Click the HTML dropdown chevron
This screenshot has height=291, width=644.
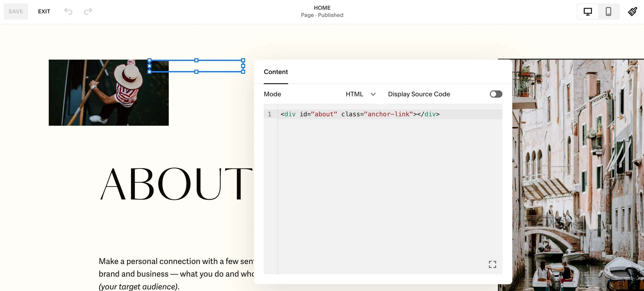pyautogui.click(x=374, y=94)
